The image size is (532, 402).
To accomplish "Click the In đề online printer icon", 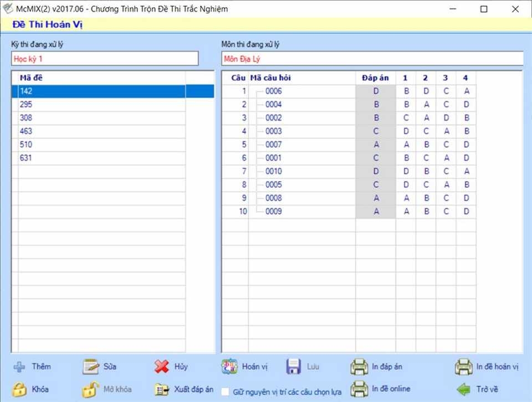I will tap(359, 389).
